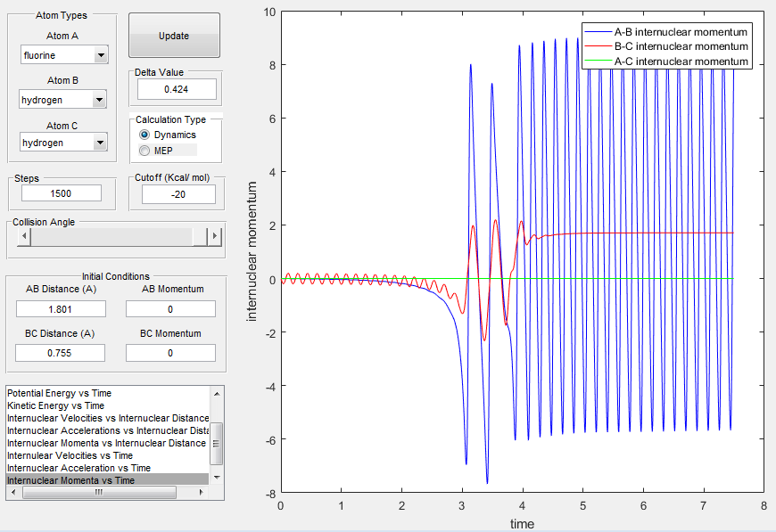Click plot list horizontal scrollbar thumb
Image resolution: width=776 pixels, height=532 pixels.
100,492
